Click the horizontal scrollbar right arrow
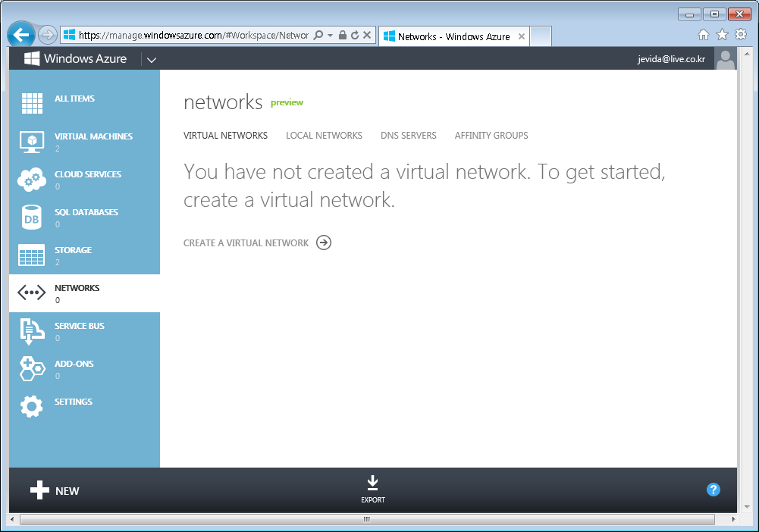 pyautogui.click(x=733, y=519)
